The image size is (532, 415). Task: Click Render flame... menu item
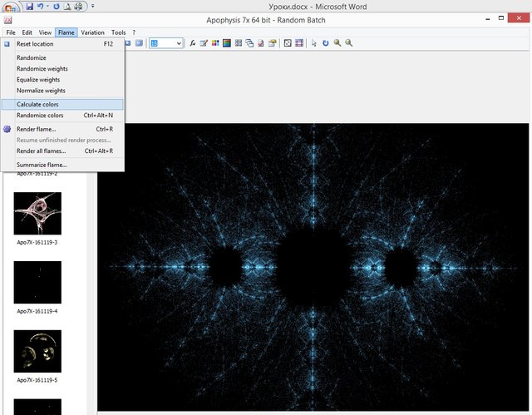[37, 129]
